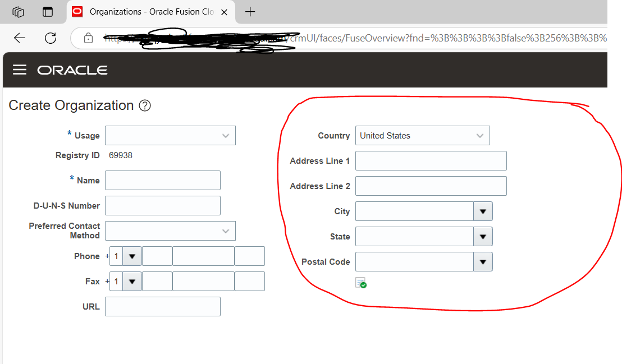The width and height of the screenshot is (622, 364).
Task: Click the Registry ID value 69938
Action: [121, 155]
